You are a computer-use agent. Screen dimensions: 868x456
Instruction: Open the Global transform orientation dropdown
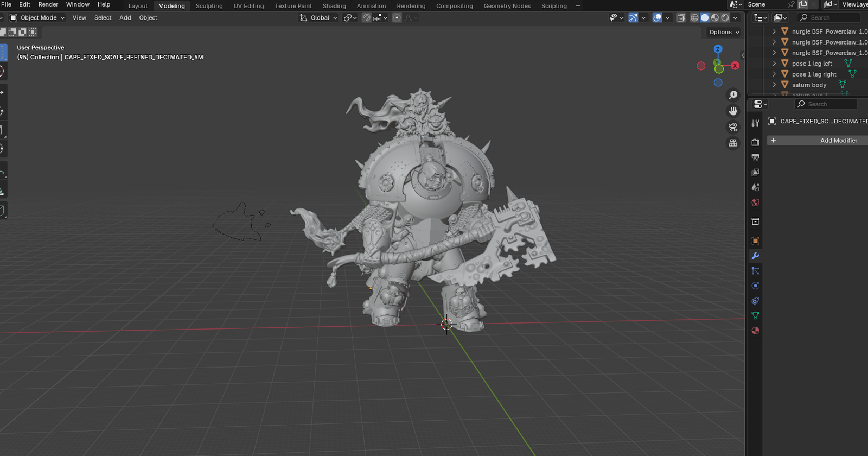coord(318,18)
